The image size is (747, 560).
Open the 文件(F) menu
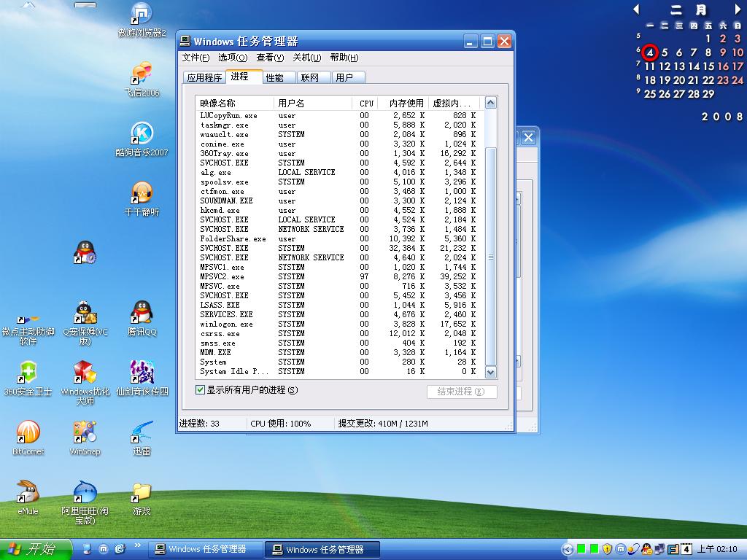point(196,58)
